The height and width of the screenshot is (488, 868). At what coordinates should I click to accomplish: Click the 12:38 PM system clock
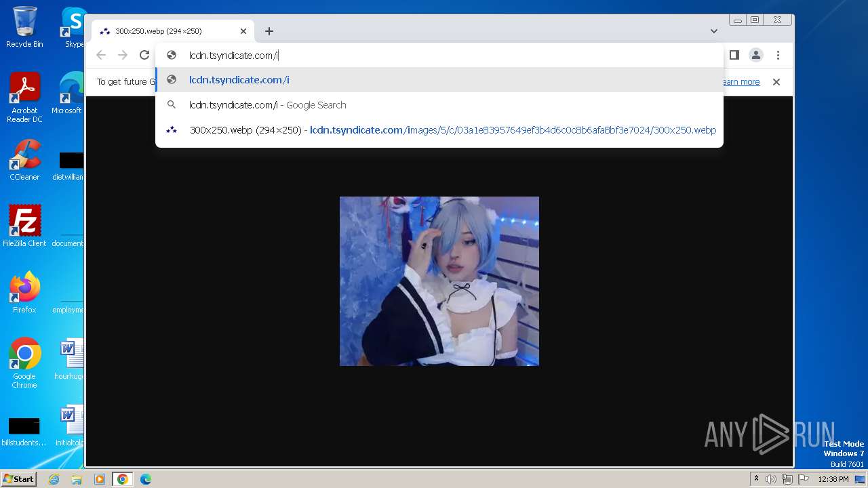click(833, 479)
